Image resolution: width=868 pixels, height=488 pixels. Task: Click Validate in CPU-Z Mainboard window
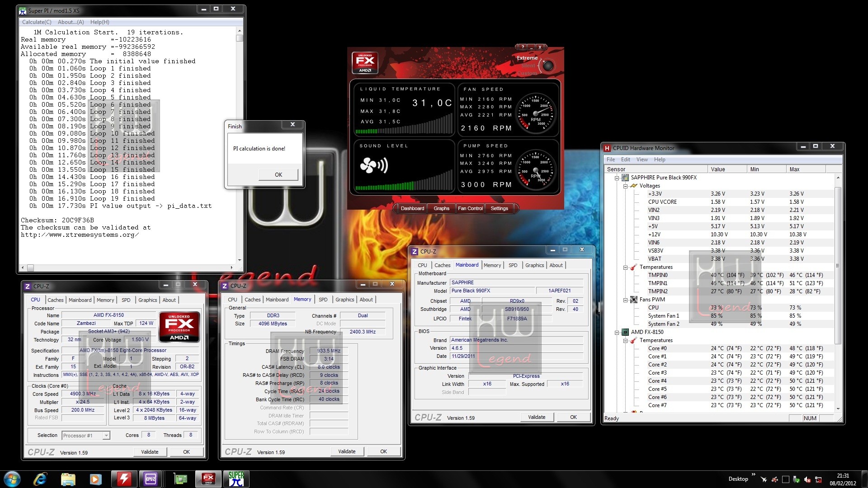(x=537, y=417)
